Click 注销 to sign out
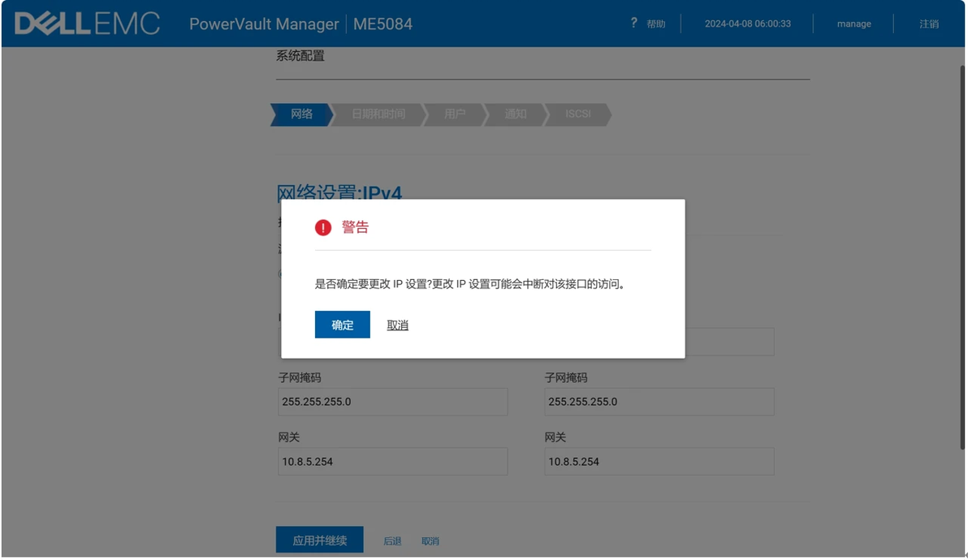Image resolution: width=968 pixels, height=560 pixels. click(x=928, y=24)
